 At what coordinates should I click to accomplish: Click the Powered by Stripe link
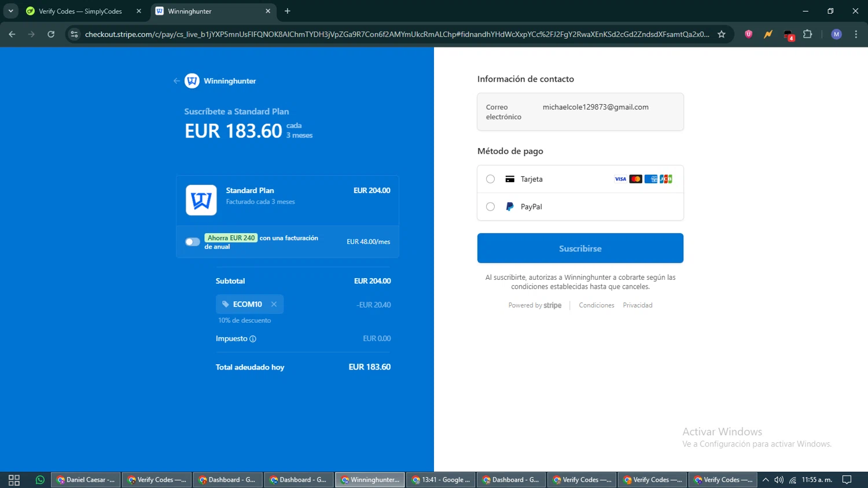pyautogui.click(x=535, y=305)
